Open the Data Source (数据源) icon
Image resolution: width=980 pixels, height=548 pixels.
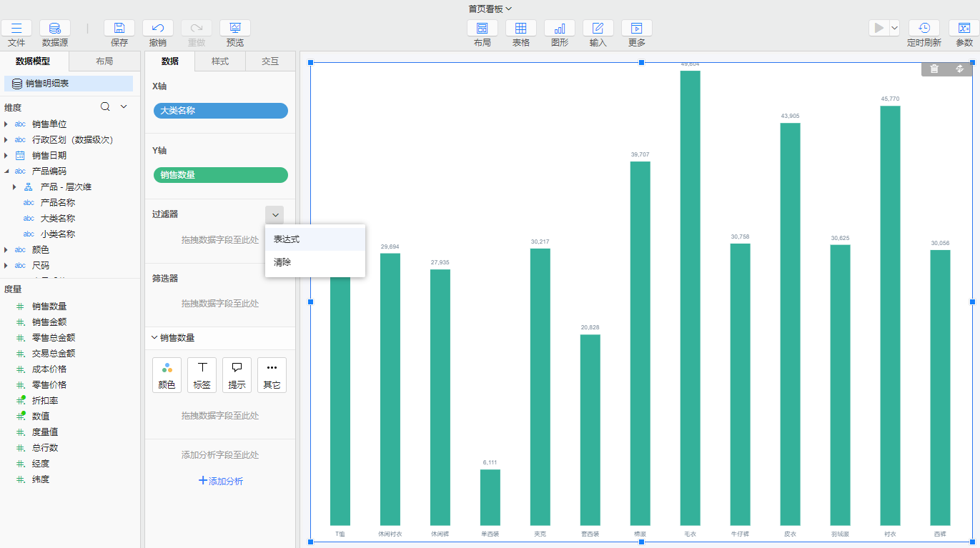[55, 29]
